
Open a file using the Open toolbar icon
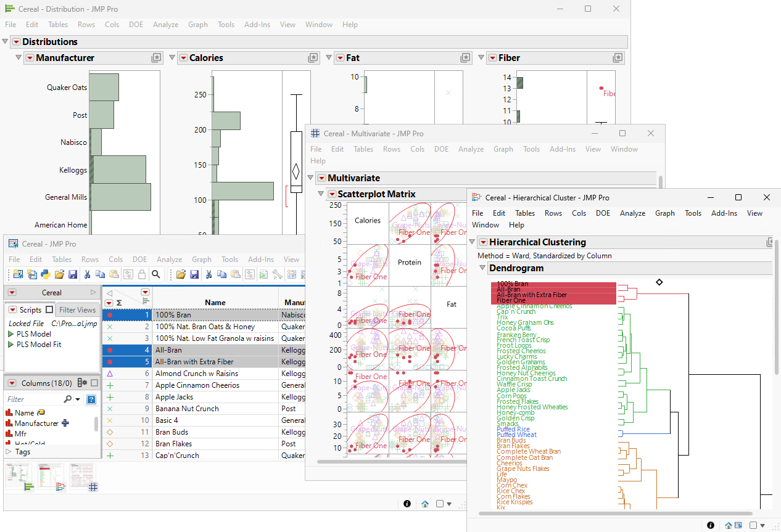[x=60, y=275]
